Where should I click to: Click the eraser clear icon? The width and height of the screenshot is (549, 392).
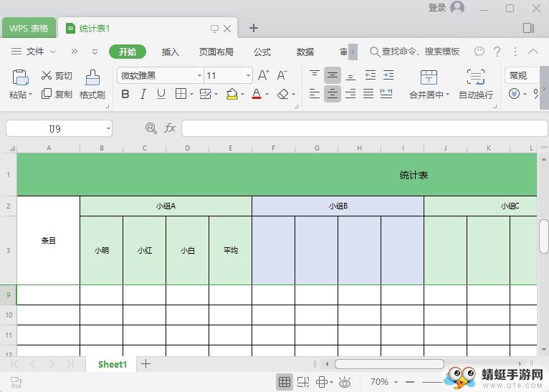[x=282, y=94]
